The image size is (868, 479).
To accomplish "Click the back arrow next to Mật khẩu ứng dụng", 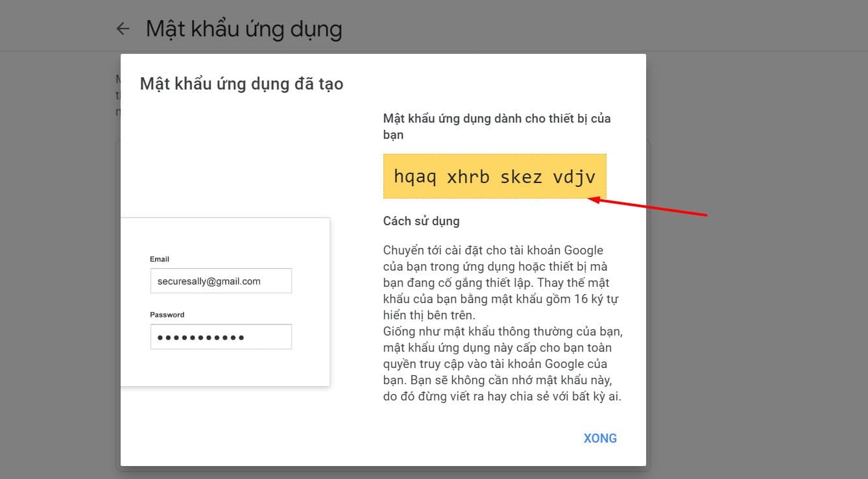I will pyautogui.click(x=123, y=29).
